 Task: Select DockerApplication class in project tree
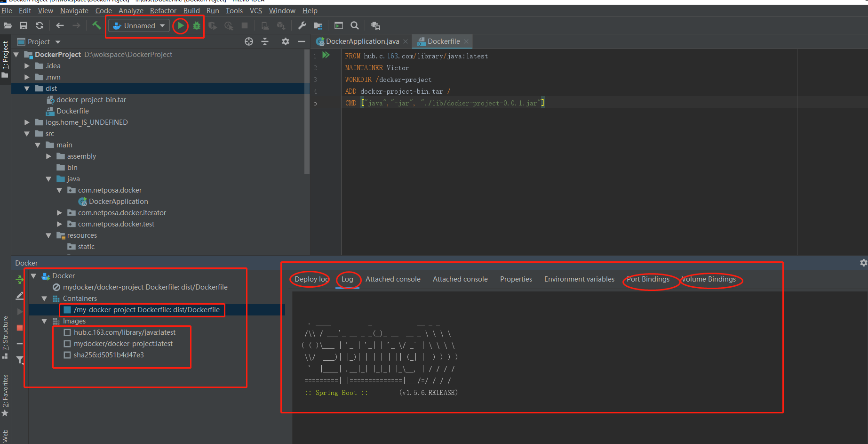118,202
